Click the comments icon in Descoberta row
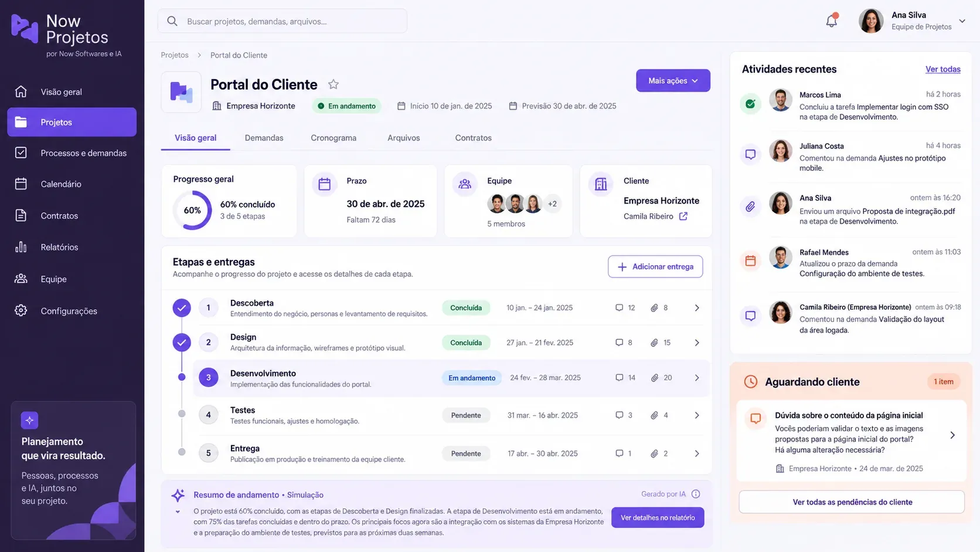980x552 pixels. [x=619, y=308]
